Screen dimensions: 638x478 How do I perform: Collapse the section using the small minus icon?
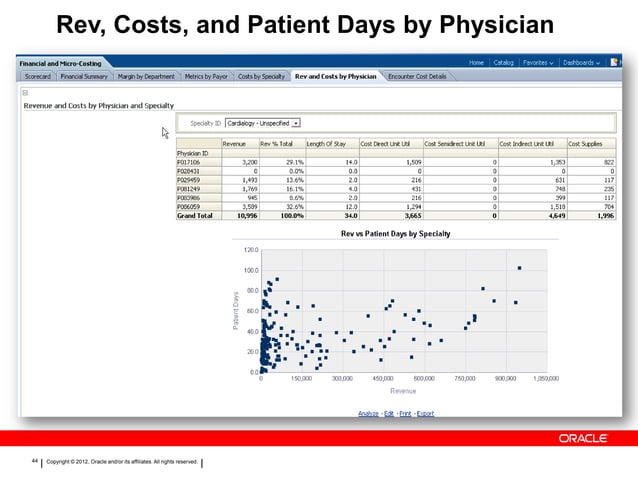25,93
